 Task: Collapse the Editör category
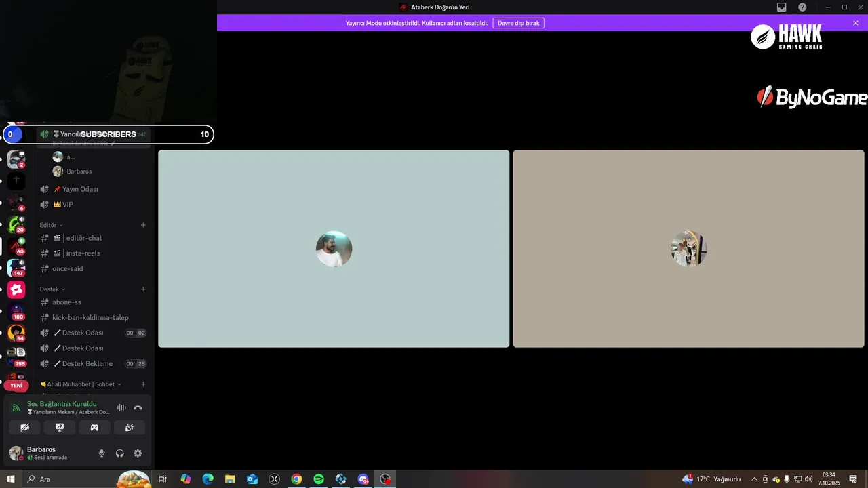[x=52, y=225]
